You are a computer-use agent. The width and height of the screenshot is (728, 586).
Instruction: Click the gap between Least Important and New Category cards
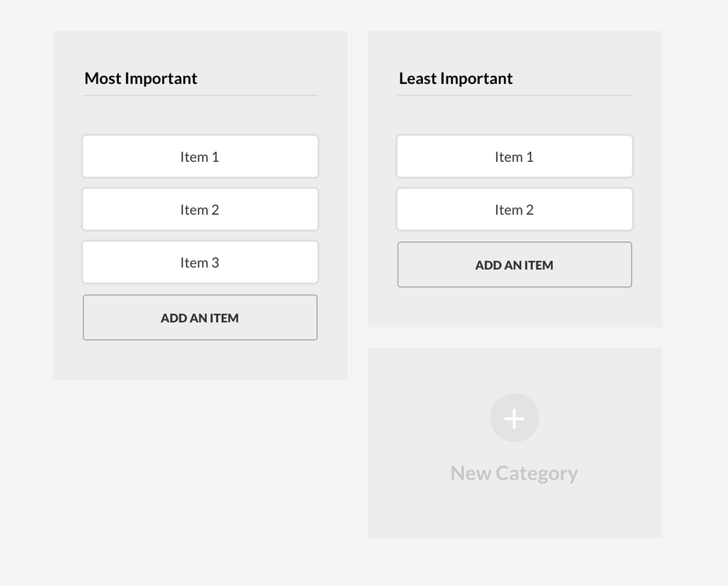click(x=514, y=337)
